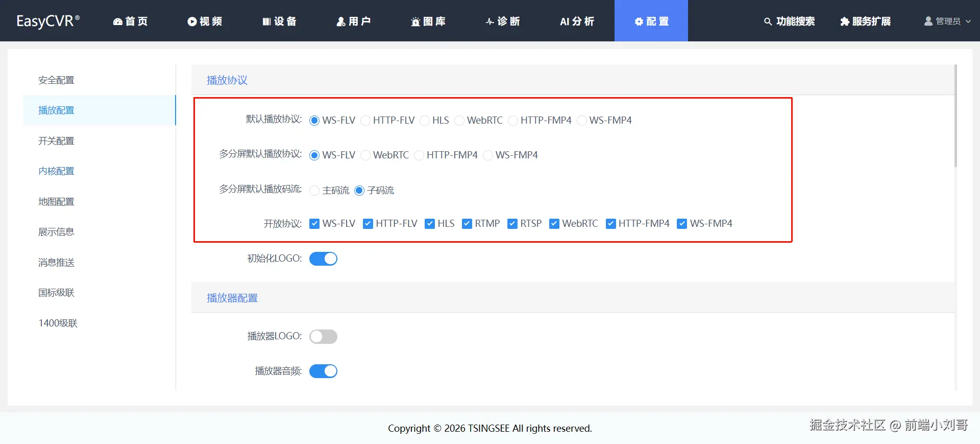Image resolution: width=980 pixels, height=444 pixels.
Task: Open the 设备 devices tab
Action: [279, 21]
